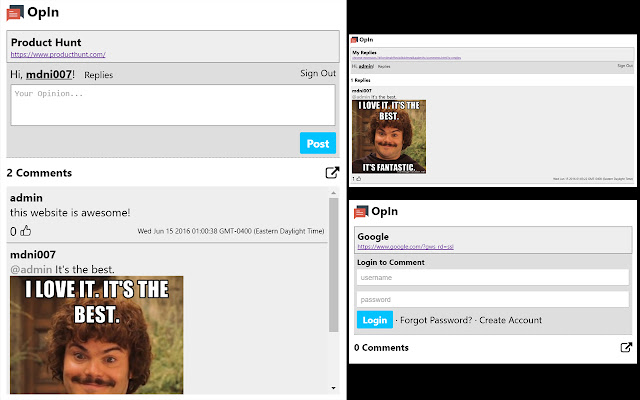The width and height of the screenshot is (640, 400).
Task: Click admin comment author name
Action: pos(26,198)
